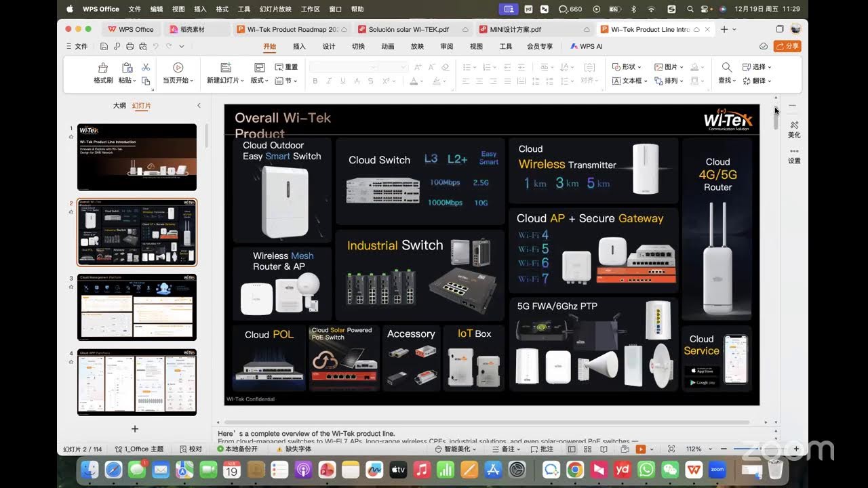Click the Paste (粘贴) clipboard icon
Screen dimensions: 868x488
click(127, 68)
